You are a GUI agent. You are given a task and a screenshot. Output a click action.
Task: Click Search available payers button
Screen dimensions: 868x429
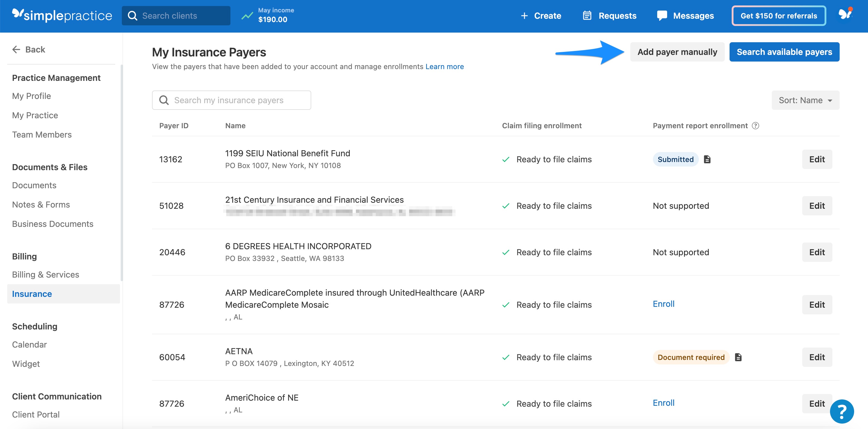[x=784, y=52]
